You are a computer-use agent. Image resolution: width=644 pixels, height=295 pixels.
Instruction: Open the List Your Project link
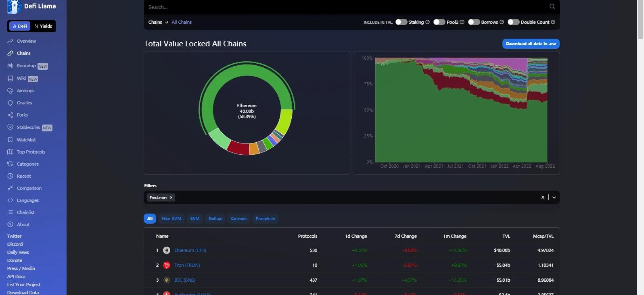click(23, 285)
